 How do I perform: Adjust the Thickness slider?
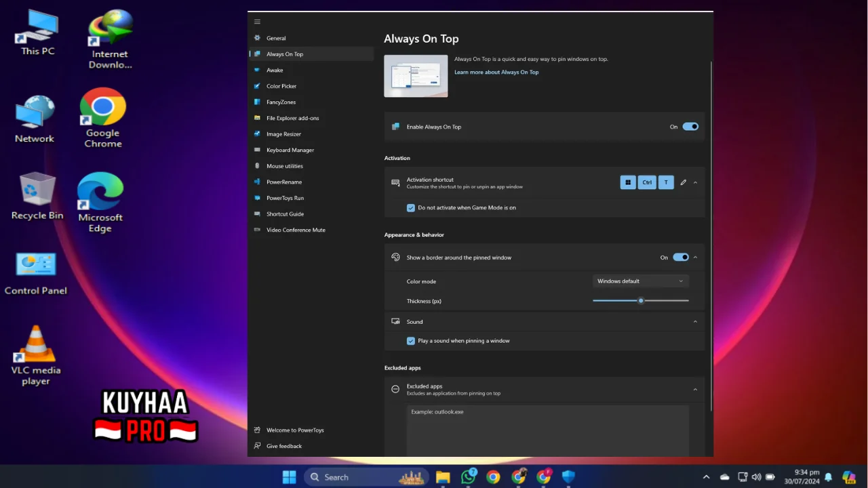[641, 300]
